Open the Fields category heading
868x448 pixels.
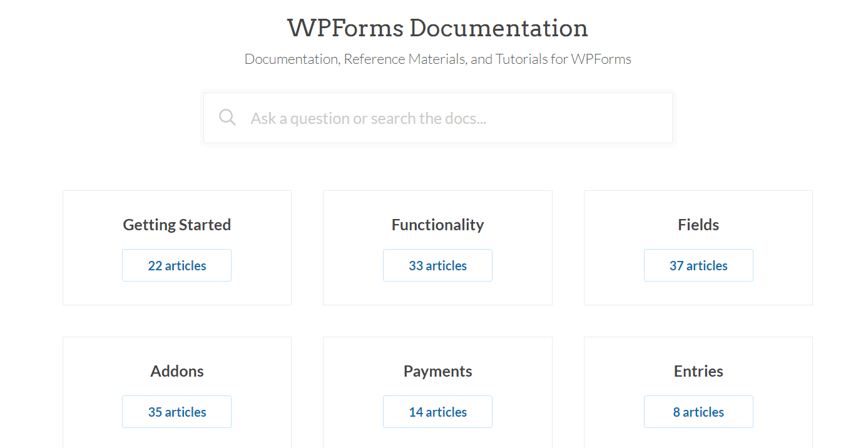pos(698,225)
